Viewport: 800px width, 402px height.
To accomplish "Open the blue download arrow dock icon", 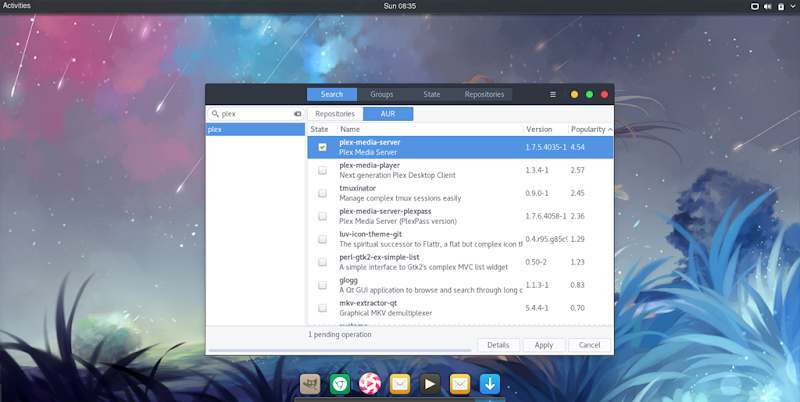I will [490, 384].
